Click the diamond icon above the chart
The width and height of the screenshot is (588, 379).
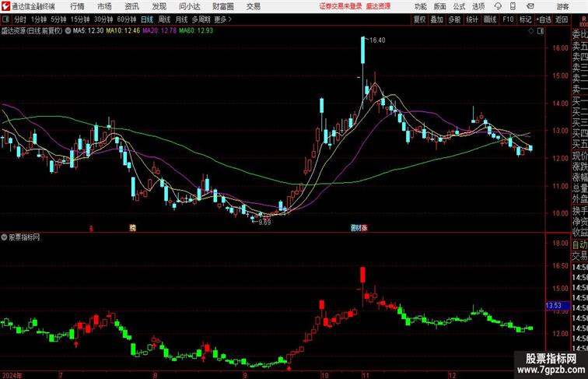coord(531,31)
